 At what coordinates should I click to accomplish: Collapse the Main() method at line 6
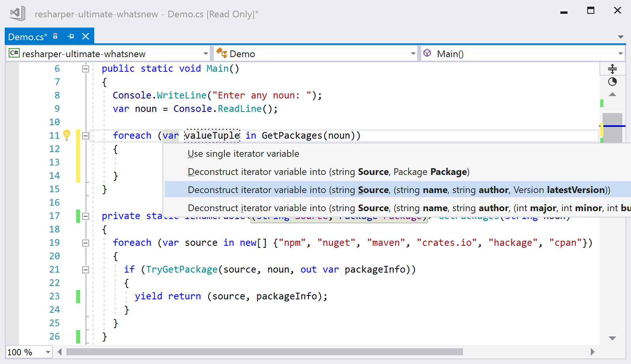click(85, 69)
